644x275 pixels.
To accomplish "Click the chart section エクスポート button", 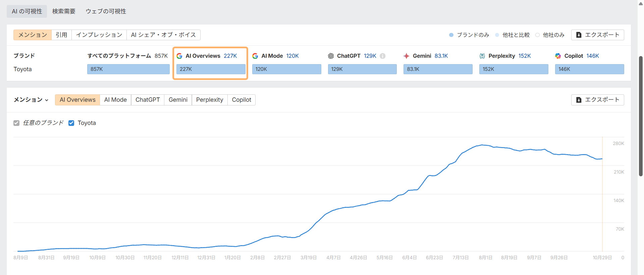I will click(597, 100).
